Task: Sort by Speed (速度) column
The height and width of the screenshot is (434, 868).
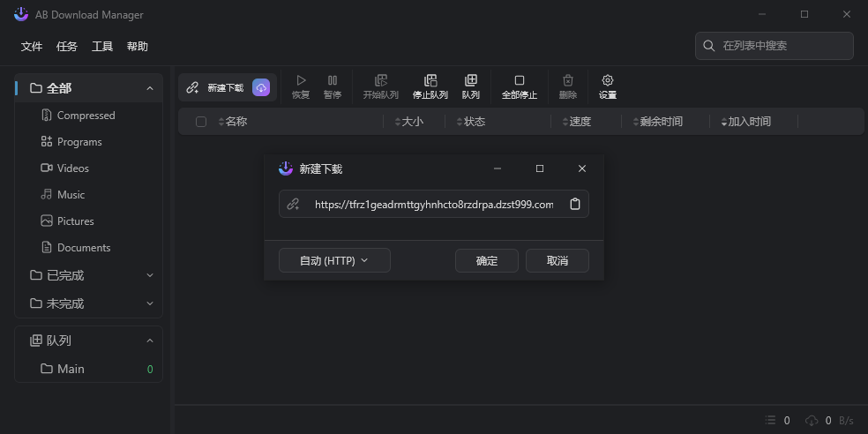Action: [576, 122]
